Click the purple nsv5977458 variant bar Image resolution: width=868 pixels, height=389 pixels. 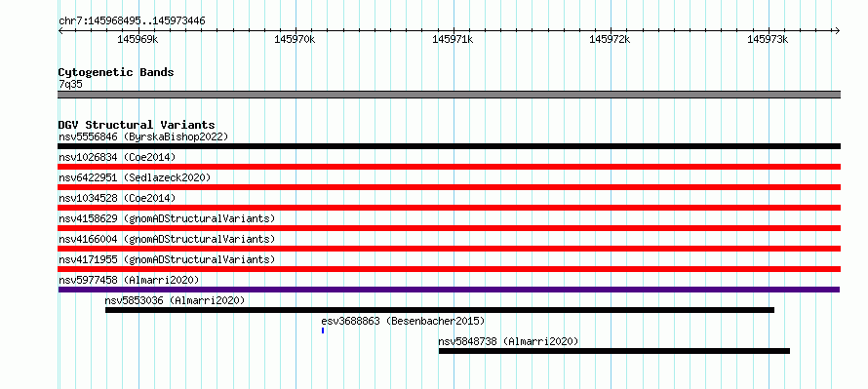point(449,290)
